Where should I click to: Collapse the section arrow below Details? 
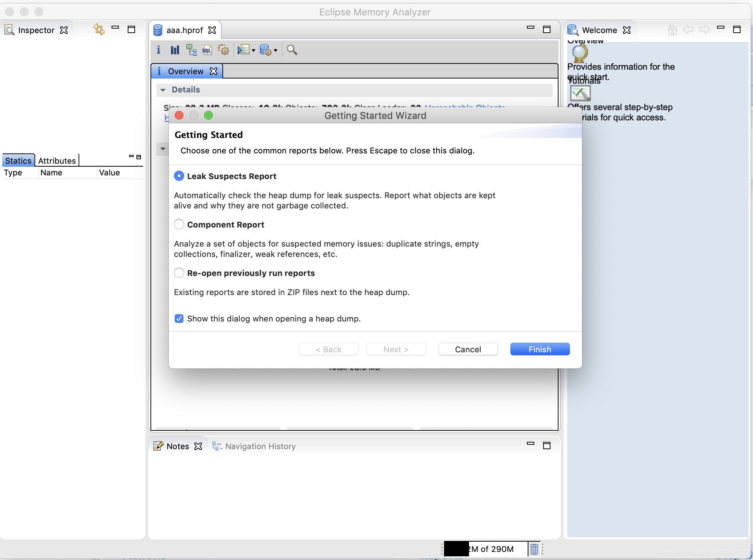[x=163, y=149]
